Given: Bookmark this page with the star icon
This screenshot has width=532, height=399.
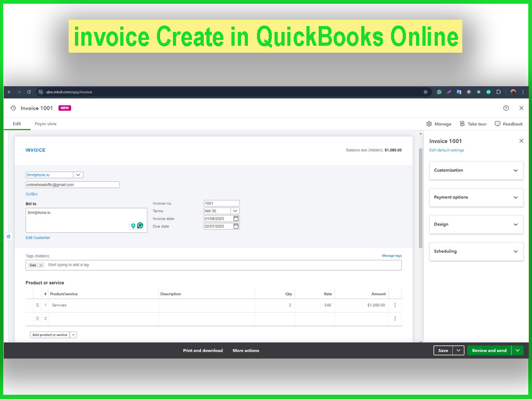Looking at the screenshot, I should point(426,92).
